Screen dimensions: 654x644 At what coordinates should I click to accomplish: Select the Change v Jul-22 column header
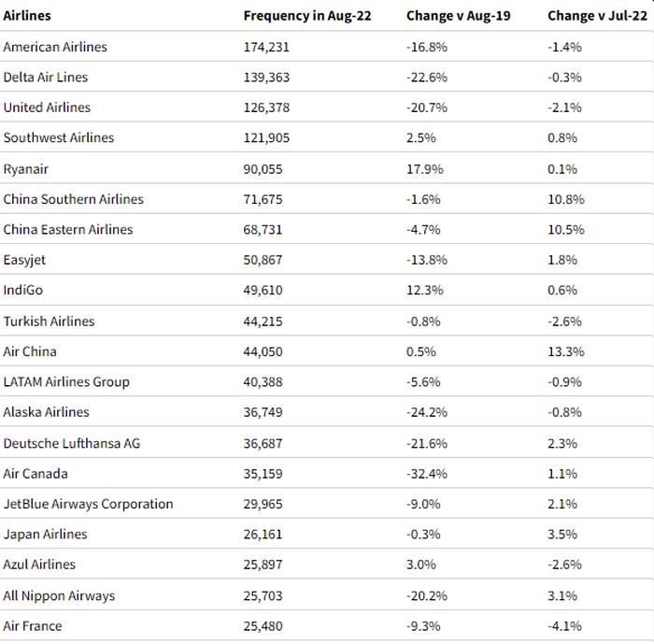click(596, 16)
